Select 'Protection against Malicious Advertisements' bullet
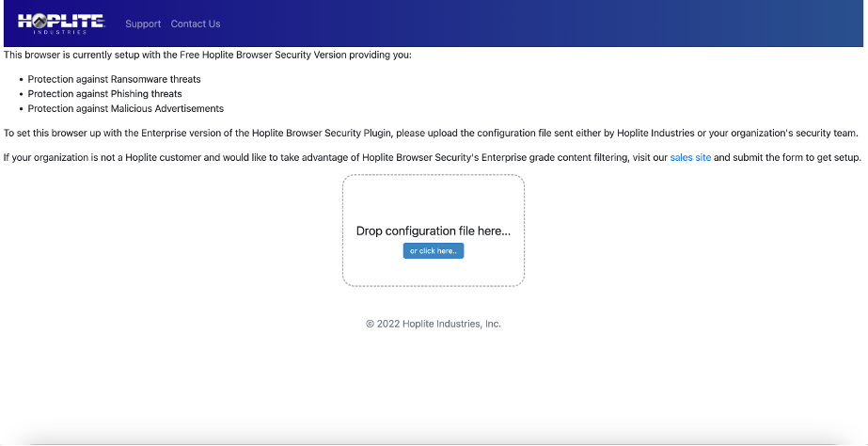Viewport: 868px width, 446px height. 126,108
